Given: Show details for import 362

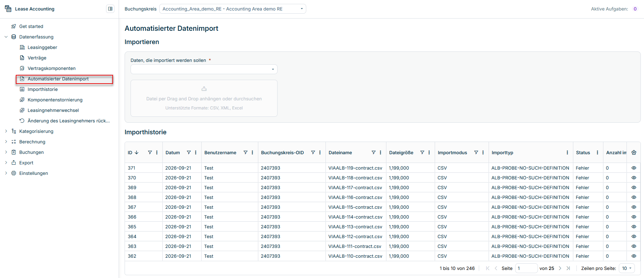Looking at the screenshot, I should pos(634,256).
